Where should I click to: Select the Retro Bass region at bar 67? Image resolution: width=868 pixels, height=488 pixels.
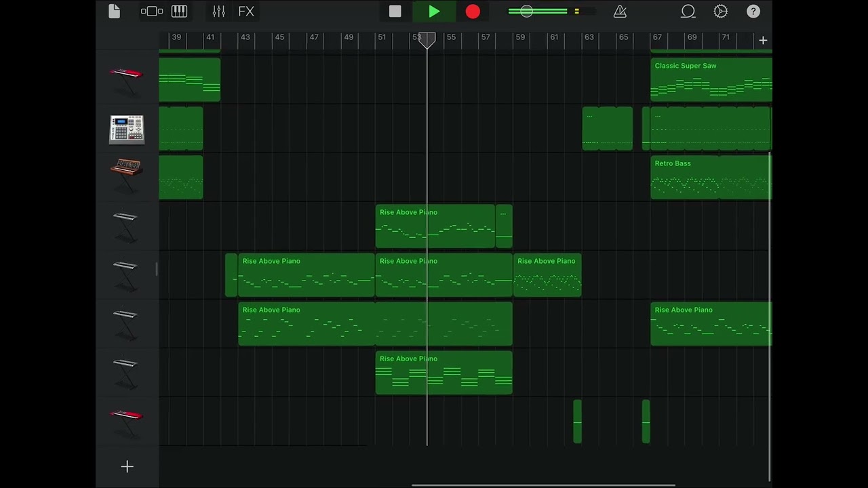[x=711, y=178]
